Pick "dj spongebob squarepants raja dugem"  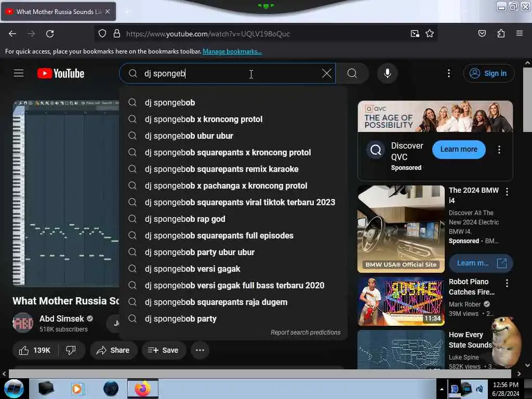(233, 302)
